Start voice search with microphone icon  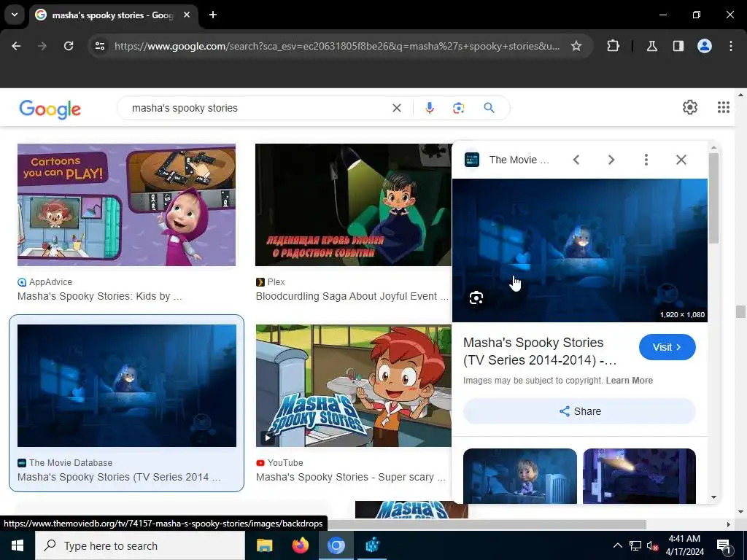point(429,108)
